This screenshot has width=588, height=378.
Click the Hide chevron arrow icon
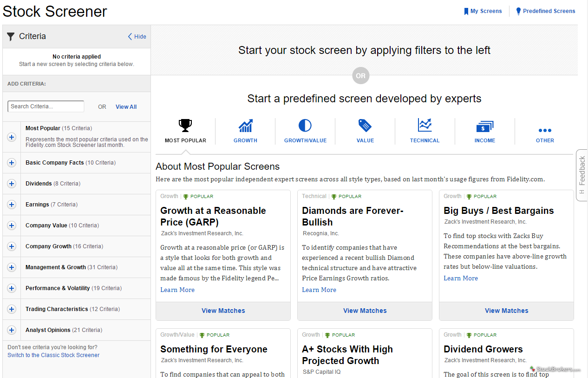point(130,37)
